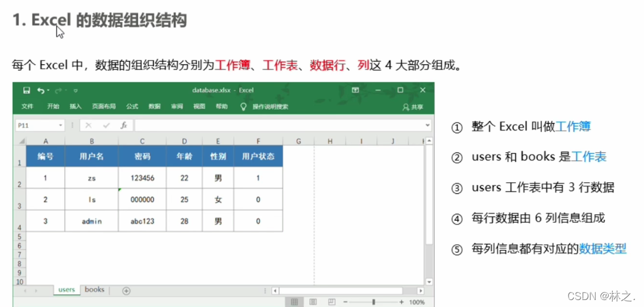Open the 帮助 ribbon tab

221,107
